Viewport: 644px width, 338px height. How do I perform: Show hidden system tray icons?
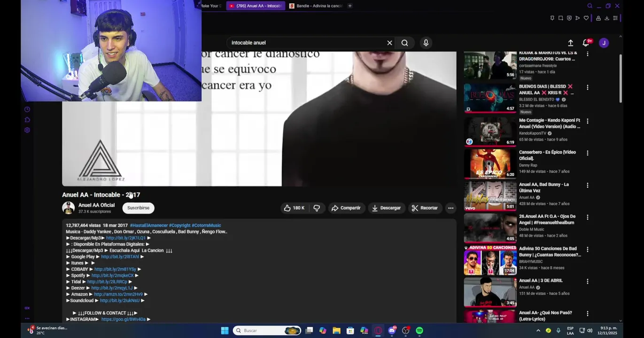click(538, 331)
